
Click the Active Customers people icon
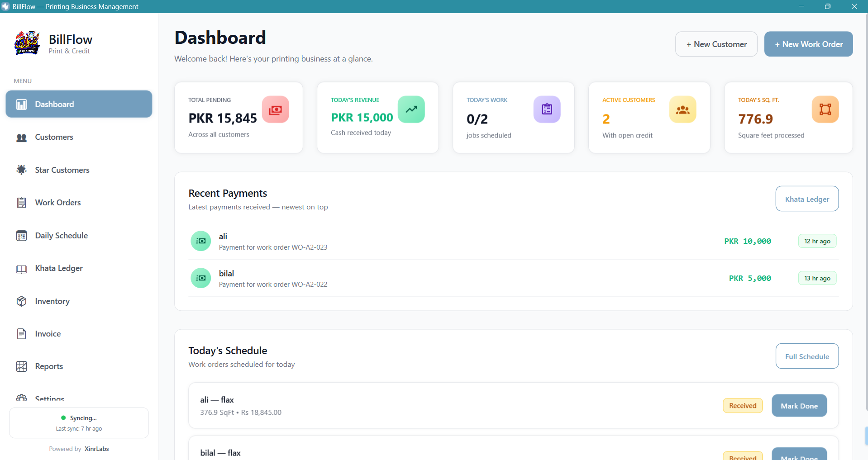click(682, 109)
